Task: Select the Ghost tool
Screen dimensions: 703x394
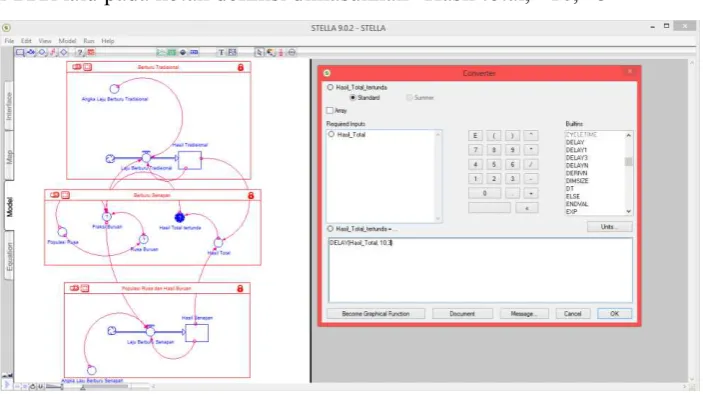Action: (x=292, y=52)
